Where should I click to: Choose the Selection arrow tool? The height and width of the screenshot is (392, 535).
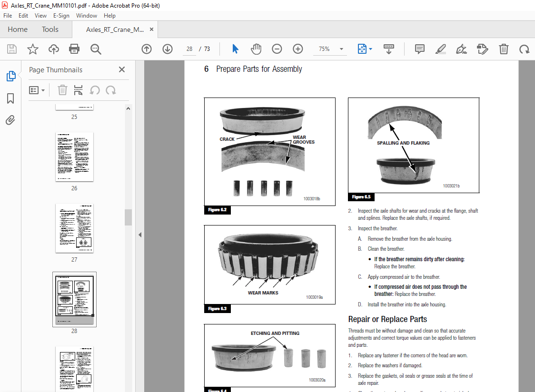pyautogui.click(x=235, y=49)
